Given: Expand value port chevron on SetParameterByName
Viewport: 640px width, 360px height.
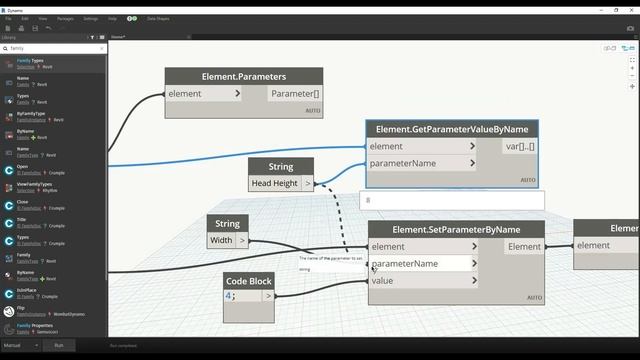Looking at the screenshot, I should click(x=474, y=281).
